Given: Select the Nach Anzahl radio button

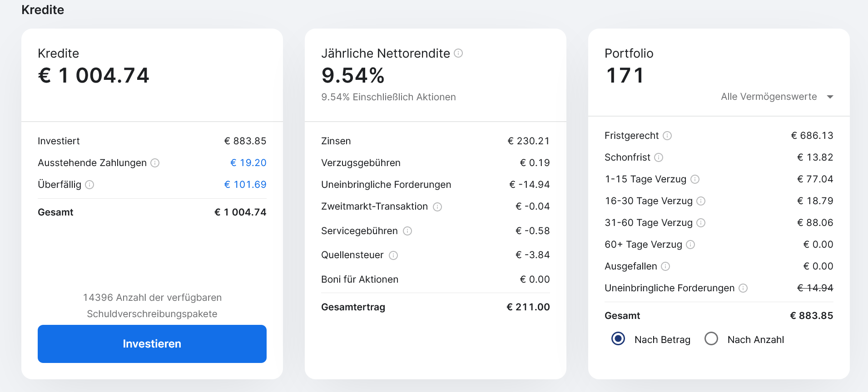Looking at the screenshot, I should (x=711, y=338).
